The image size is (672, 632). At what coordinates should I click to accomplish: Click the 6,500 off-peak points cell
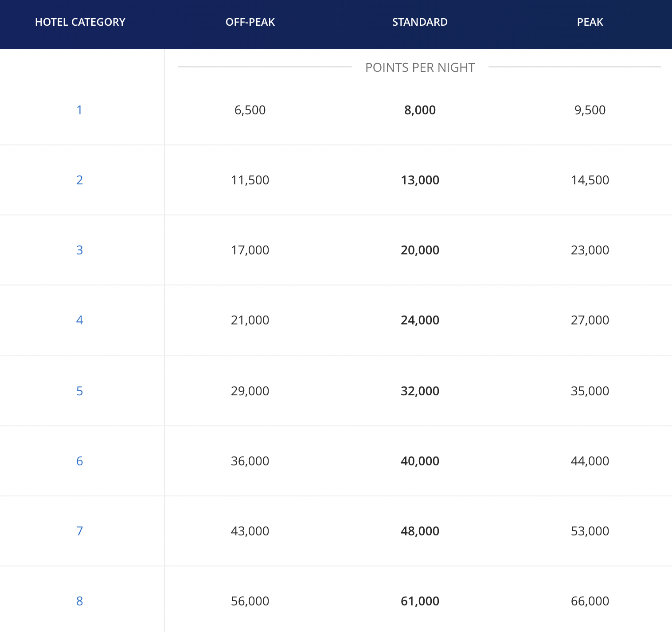coord(250,110)
